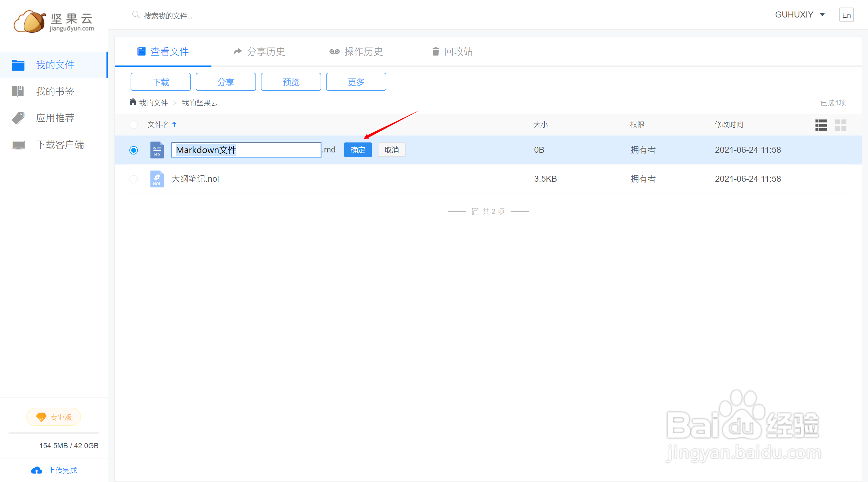Click 154.5MB / 42.0GB storage text
The width and height of the screenshot is (868, 482).
[x=69, y=445]
